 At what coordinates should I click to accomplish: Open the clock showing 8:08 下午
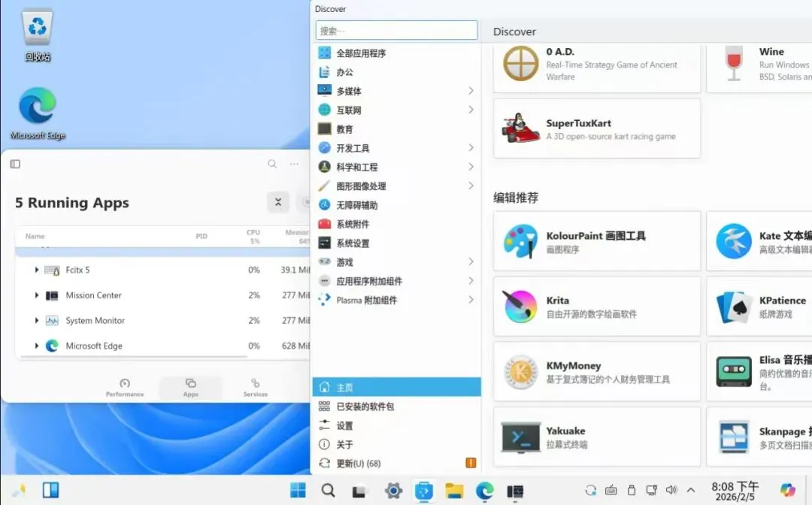735,491
